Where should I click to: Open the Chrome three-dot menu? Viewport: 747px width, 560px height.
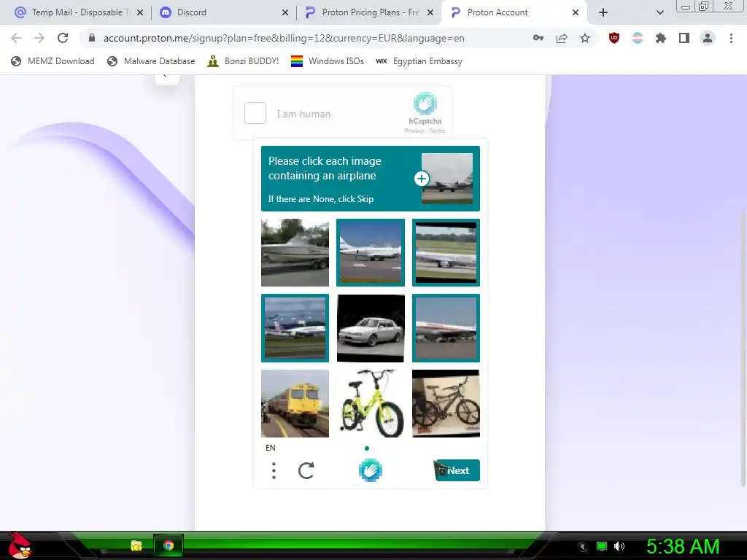point(731,38)
